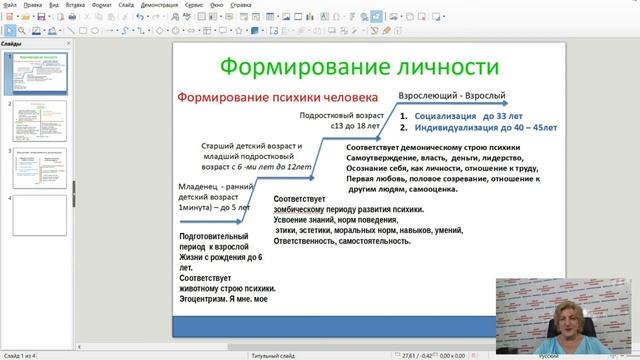
Task: Click the Display Views icon
Action: 213,17
